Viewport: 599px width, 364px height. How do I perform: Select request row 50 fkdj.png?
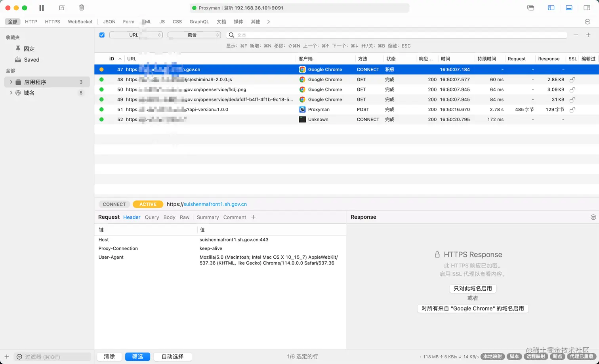click(x=347, y=90)
